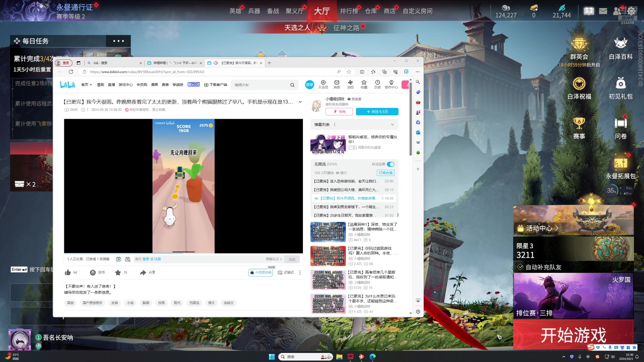The image size is (644, 362).
Task: Refresh the bilibili page in browser
Action: (71, 72)
